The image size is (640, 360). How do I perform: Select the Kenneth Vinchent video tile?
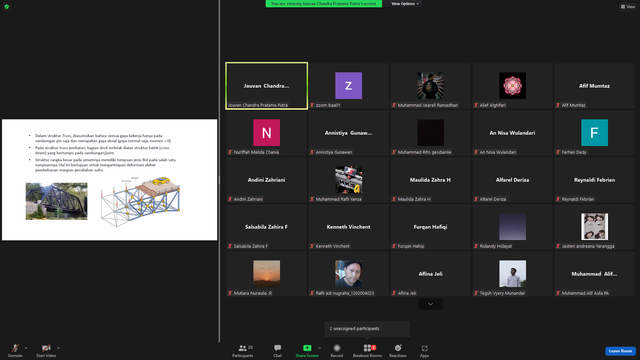[348, 227]
